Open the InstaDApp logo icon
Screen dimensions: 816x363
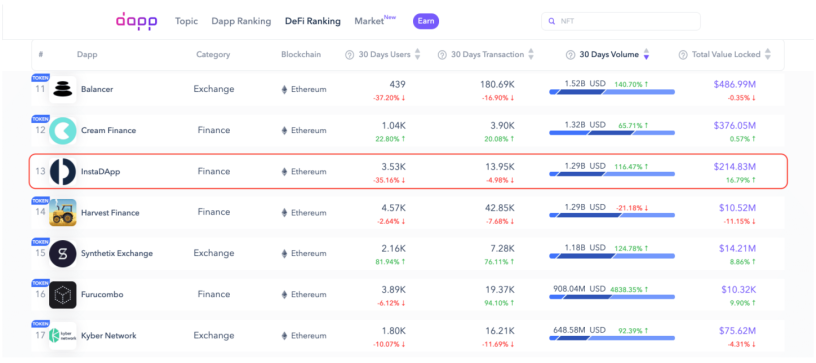[63, 171]
